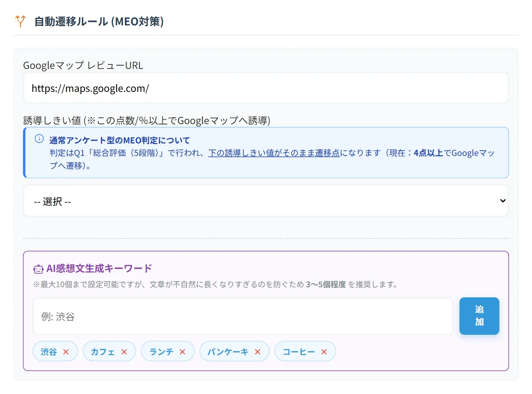Click the robot icon beside AI感想文生成キーワード
This screenshot has width=532, height=394.
click(38, 269)
